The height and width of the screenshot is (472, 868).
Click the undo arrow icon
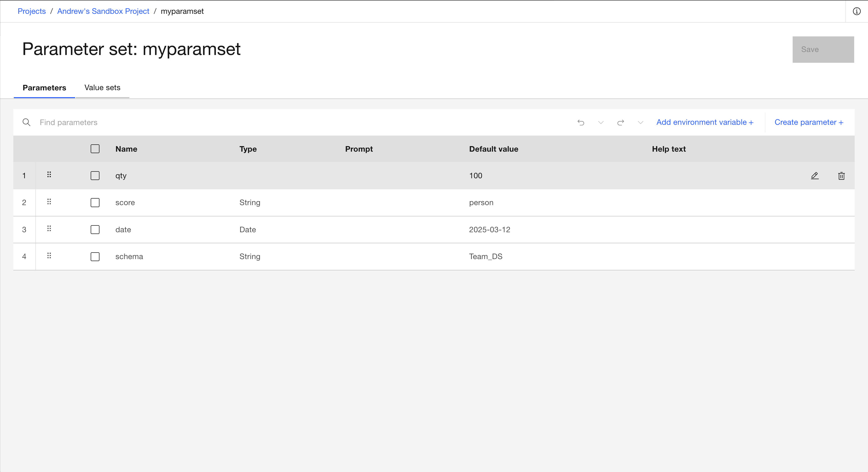click(581, 122)
